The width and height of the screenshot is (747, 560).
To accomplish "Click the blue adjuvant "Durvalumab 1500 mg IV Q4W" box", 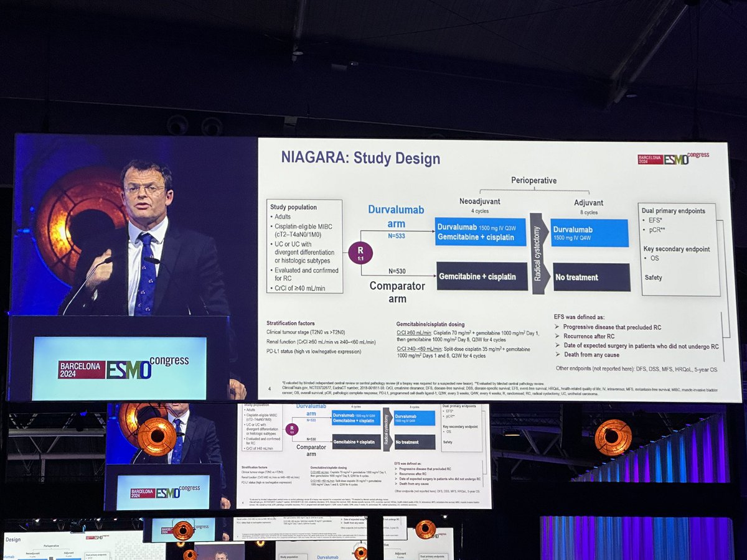I will point(589,232).
